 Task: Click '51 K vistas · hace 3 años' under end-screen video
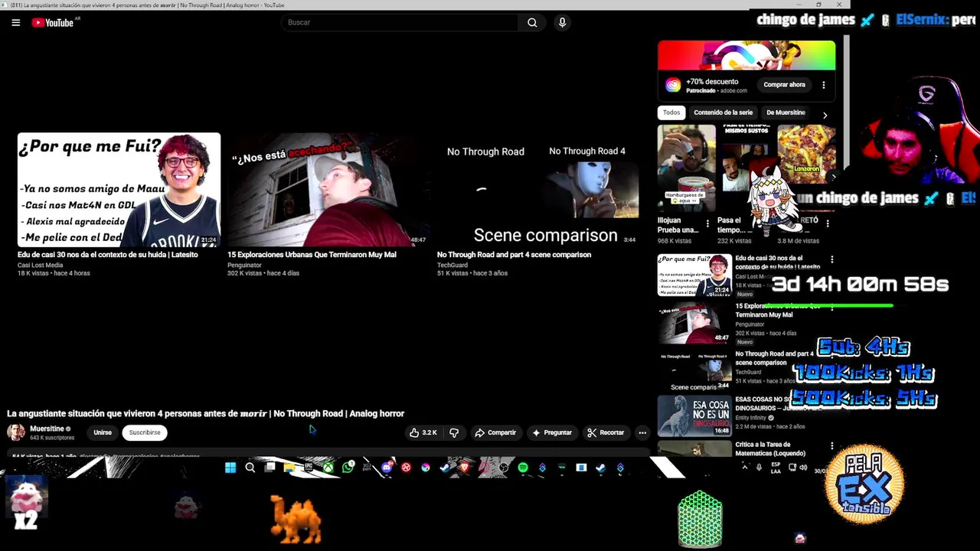472,273
